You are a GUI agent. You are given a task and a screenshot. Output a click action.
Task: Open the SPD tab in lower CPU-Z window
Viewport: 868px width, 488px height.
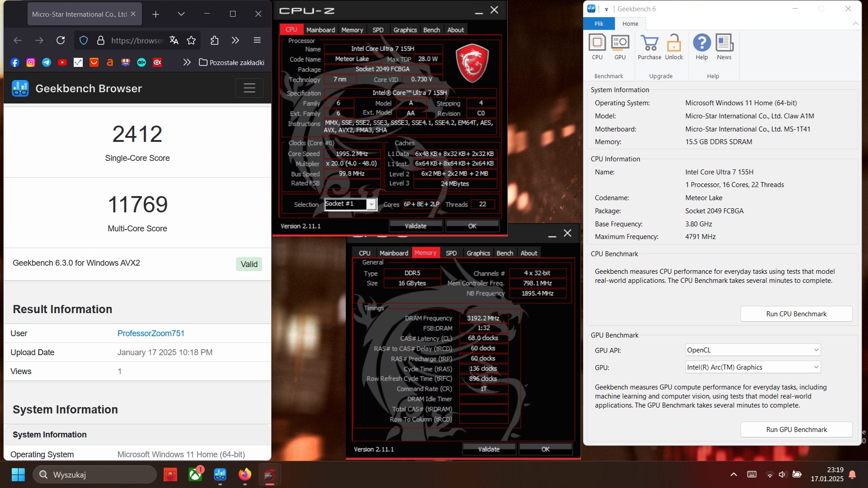[x=451, y=253]
